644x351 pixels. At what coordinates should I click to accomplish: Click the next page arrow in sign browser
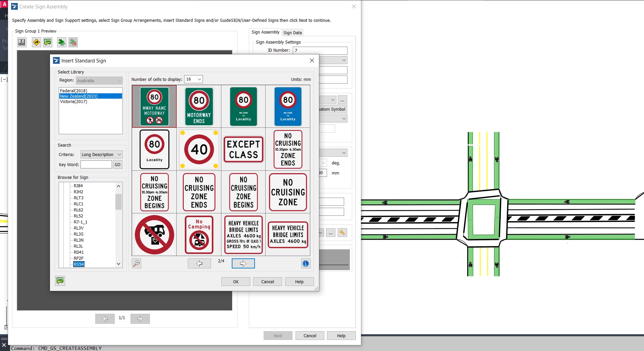[x=243, y=263]
